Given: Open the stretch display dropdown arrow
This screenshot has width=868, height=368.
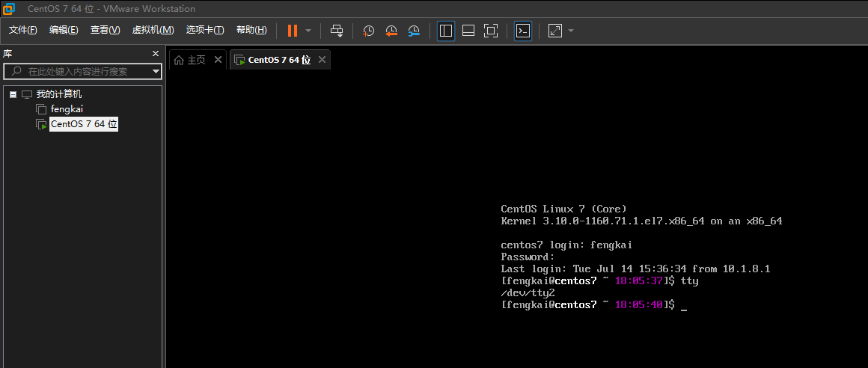Looking at the screenshot, I should tap(571, 31).
